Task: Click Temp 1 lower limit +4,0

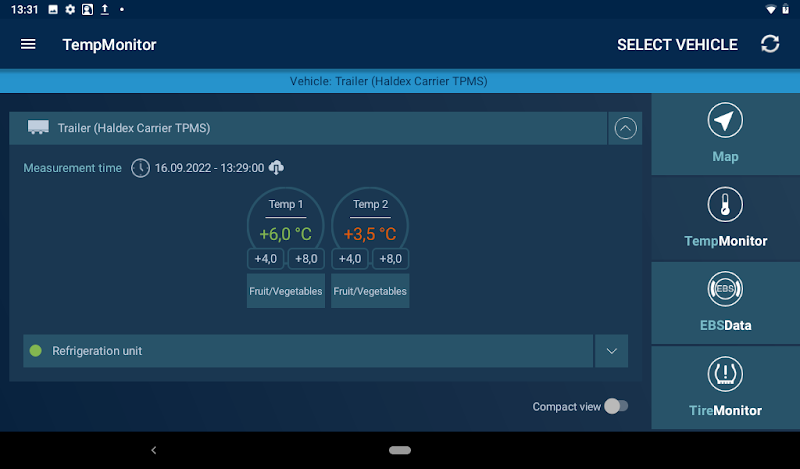Action: pos(266,259)
